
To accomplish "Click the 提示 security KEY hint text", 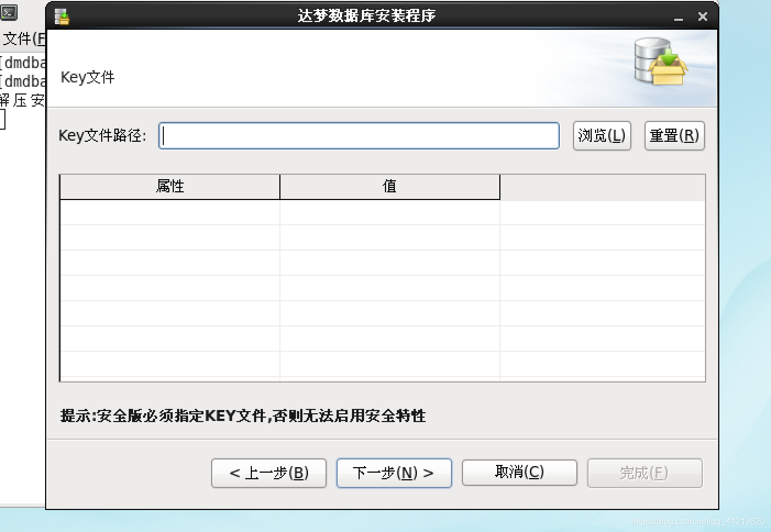I will (243, 415).
